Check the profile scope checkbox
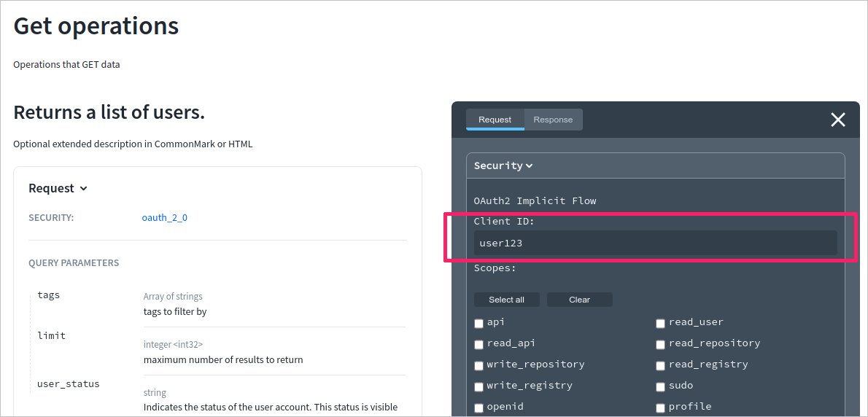868x417 pixels. 660,408
